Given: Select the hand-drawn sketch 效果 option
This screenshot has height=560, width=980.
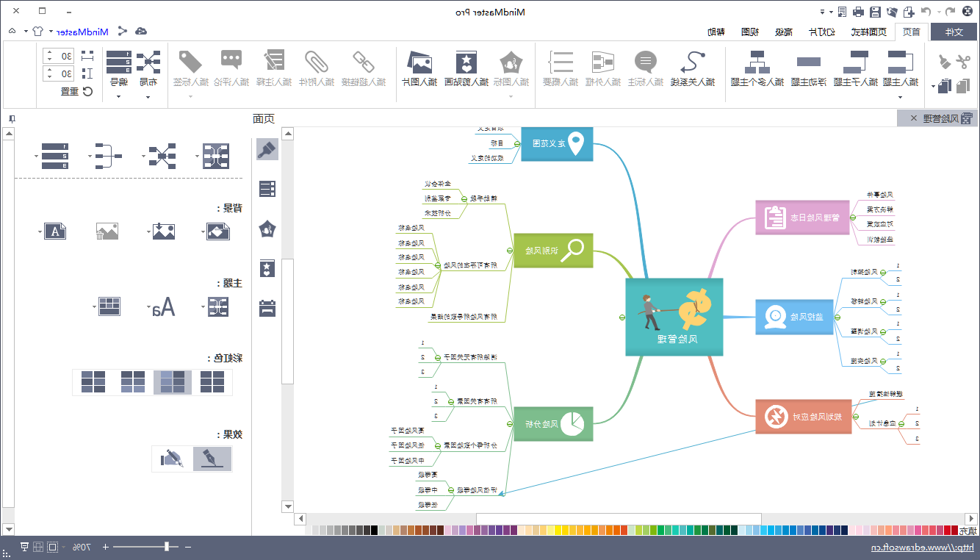Looking at the screenshot, I should click(172, 459).
